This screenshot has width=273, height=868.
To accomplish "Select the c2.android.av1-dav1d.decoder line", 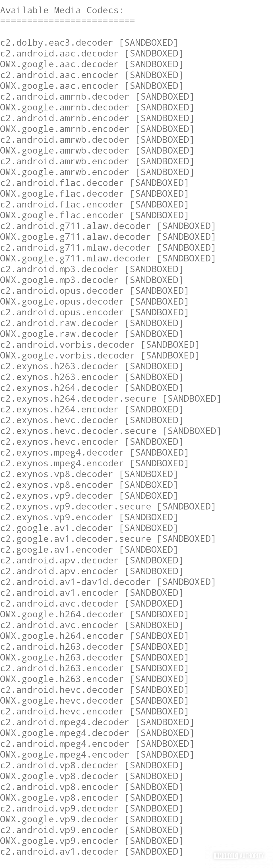I will pos(108,582).
